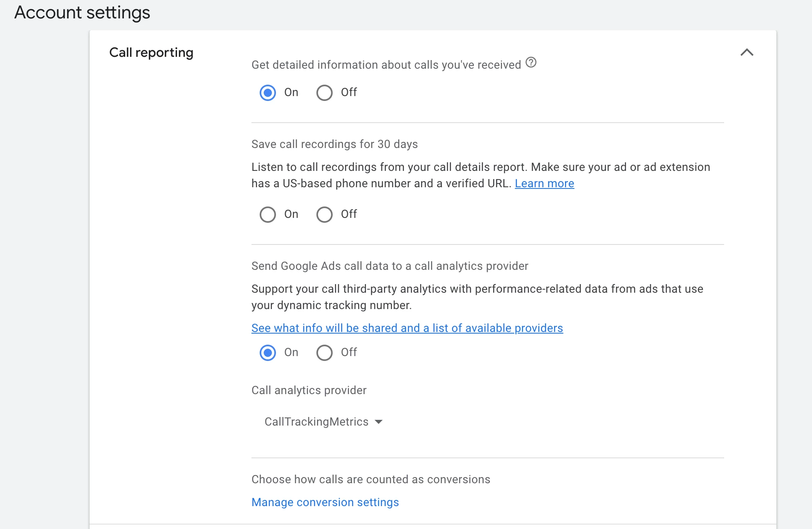Turn on detailed call information reporting
Viewport: 812px width, 529px height.
pyautogui.click(x=268, y=92)
